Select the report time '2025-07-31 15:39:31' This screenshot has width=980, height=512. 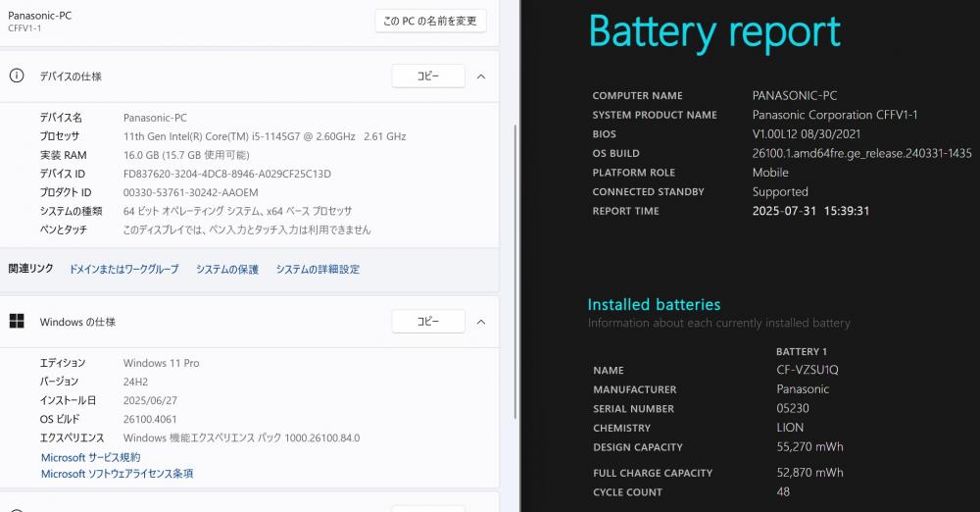point(810,211)
